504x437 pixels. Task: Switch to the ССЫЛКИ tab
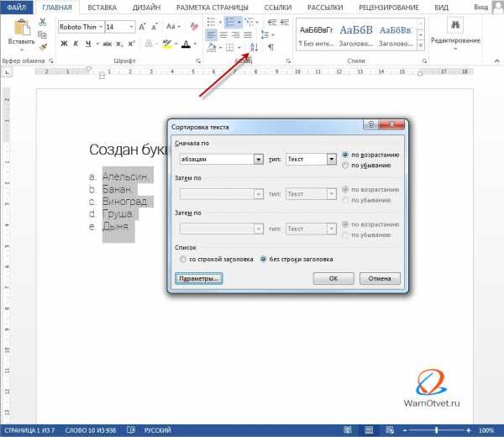(x=278, y=8)
